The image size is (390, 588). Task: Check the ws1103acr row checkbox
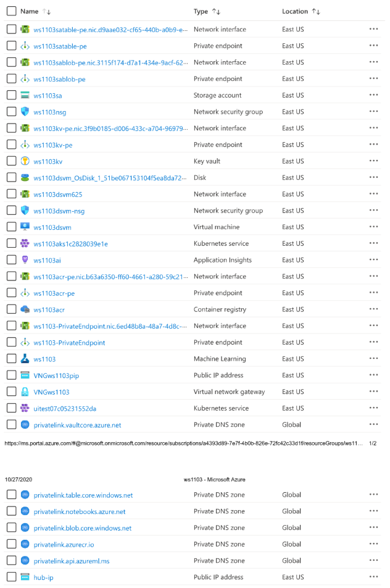click(x=12, y=309)
